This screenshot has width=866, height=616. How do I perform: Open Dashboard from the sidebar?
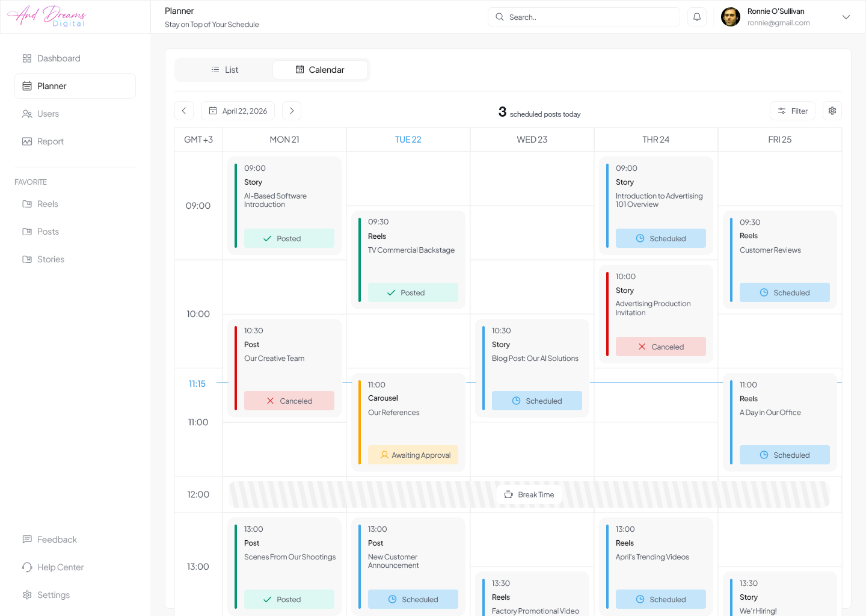click(58, 58)
